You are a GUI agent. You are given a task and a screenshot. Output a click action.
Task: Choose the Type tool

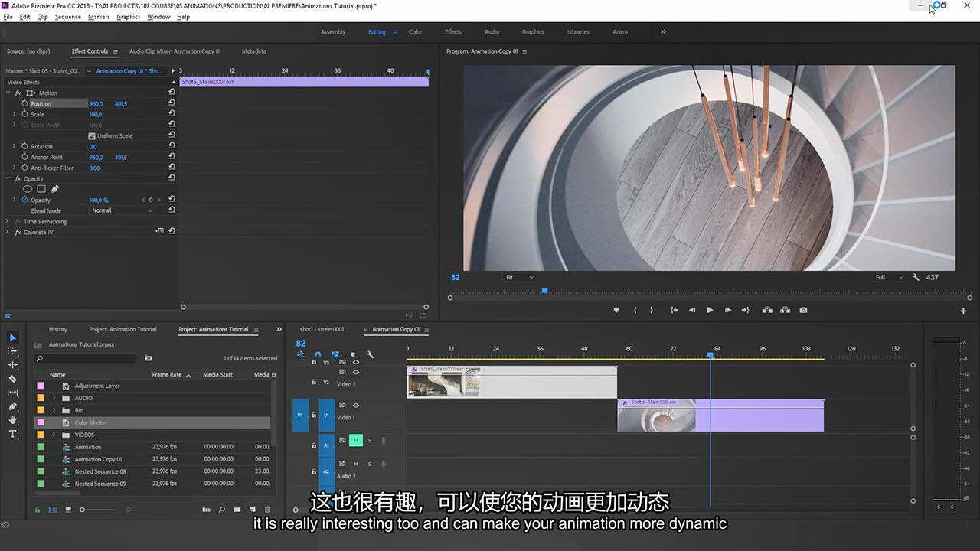pyautogui.click(x=12, y=434)
